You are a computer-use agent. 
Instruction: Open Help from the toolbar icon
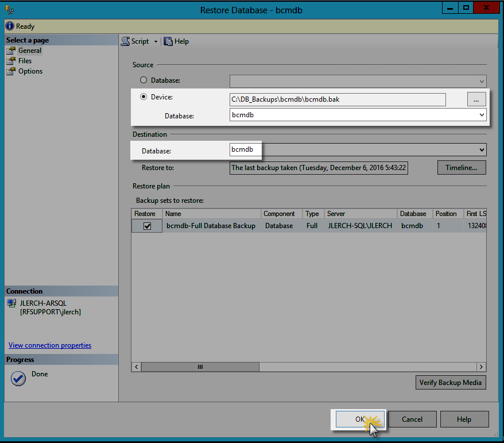pyautogui.click(x=168, y=41)
